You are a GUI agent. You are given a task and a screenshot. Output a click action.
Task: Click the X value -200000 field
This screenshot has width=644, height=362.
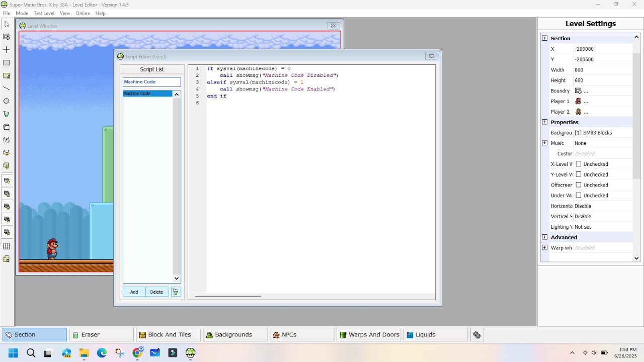[x=603, y=49]
